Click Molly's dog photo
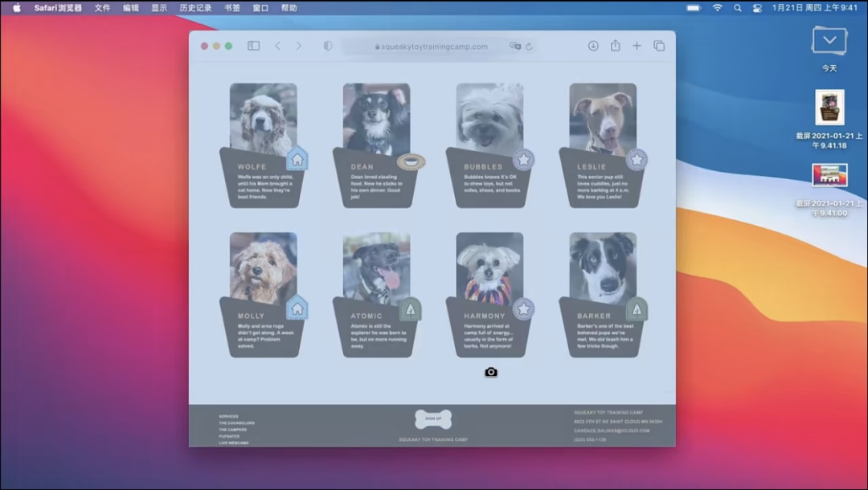The height and width of the screenshot is (490, 868). pyautogui.click(x=264, y=267)
